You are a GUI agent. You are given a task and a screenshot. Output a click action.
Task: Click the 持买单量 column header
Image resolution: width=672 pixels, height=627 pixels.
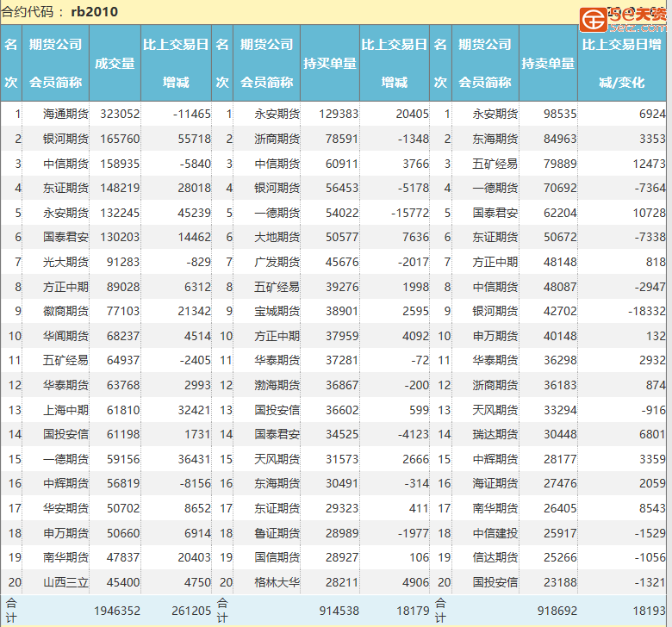tap(330, 64)
